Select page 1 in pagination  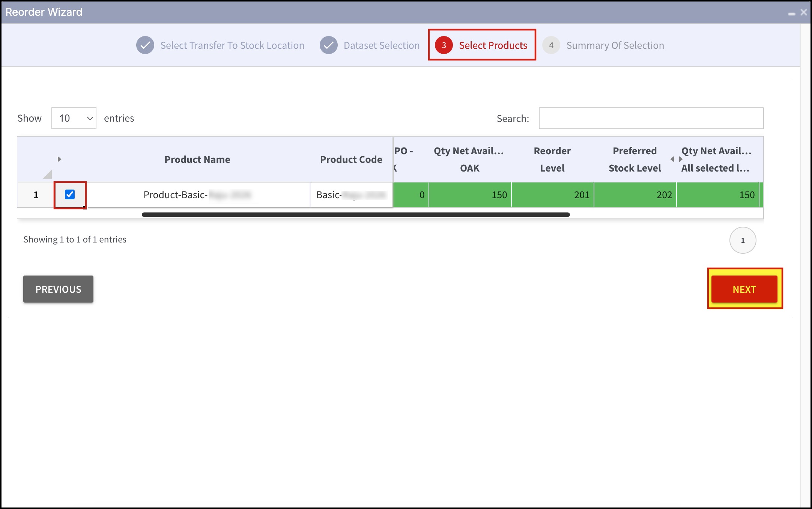click(742, 240)
